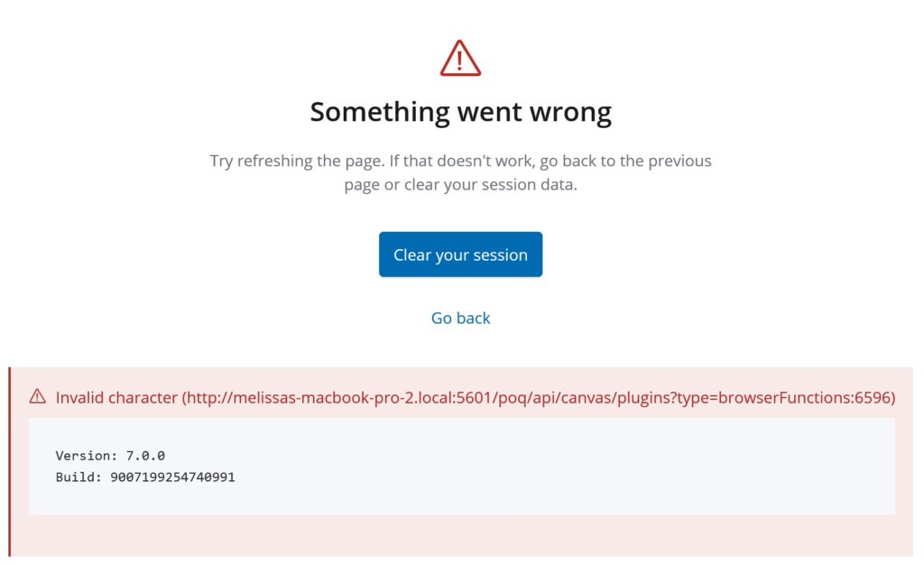Click the Clear your session button
Image resolution: width=924 pixels, height=565 pixels.
pyautogui.click(x=460, y=255)
